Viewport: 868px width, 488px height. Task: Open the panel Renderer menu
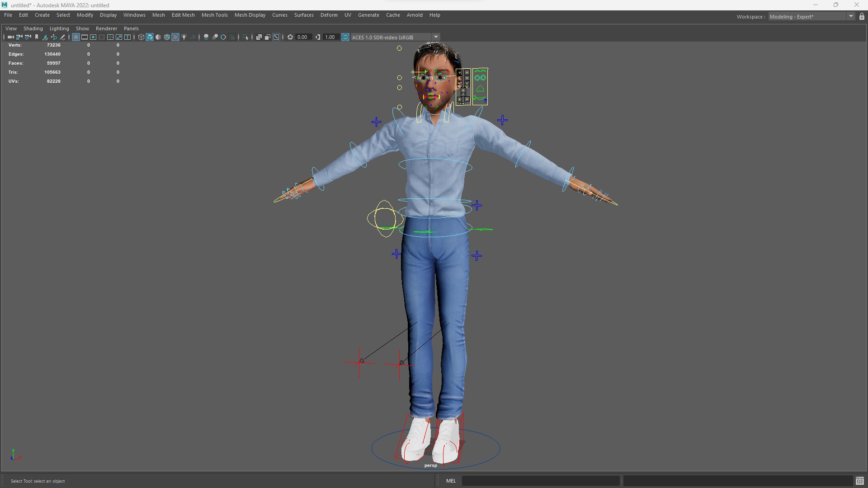click(x=106, y=28)
